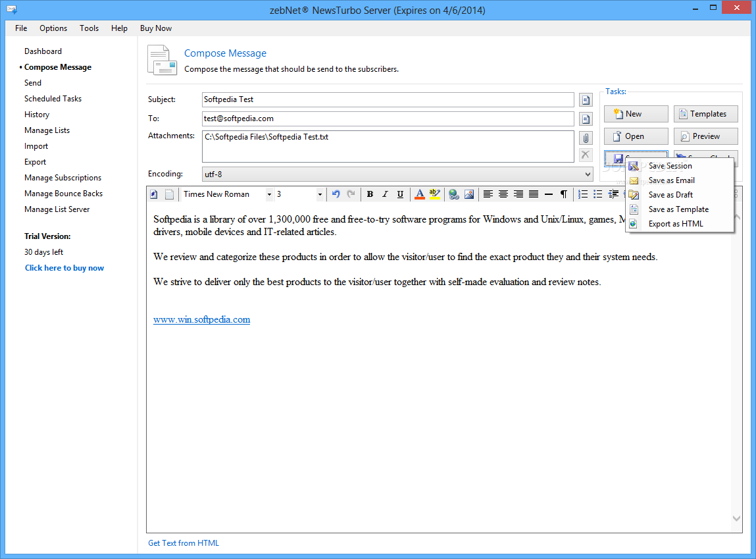Click the outdent icon
This screenshot has height=559, width=756.
pos(613,194)
